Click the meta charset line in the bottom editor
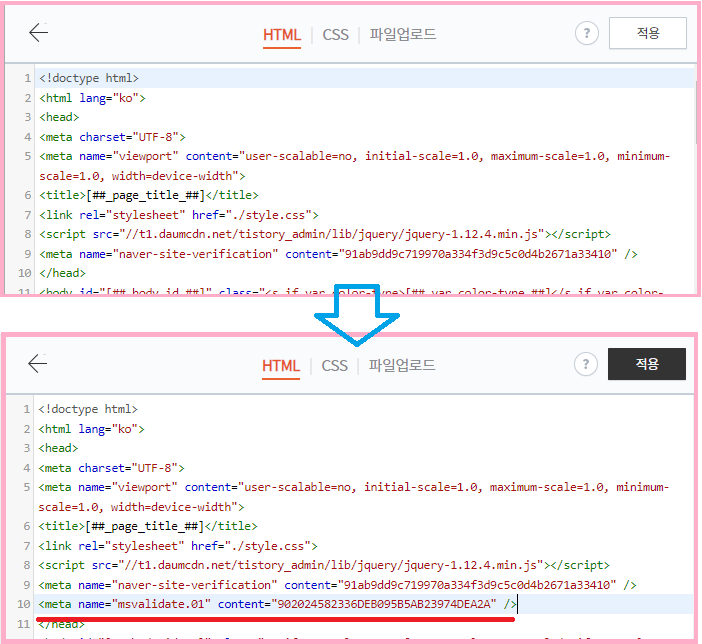 [x=111, y=468]
